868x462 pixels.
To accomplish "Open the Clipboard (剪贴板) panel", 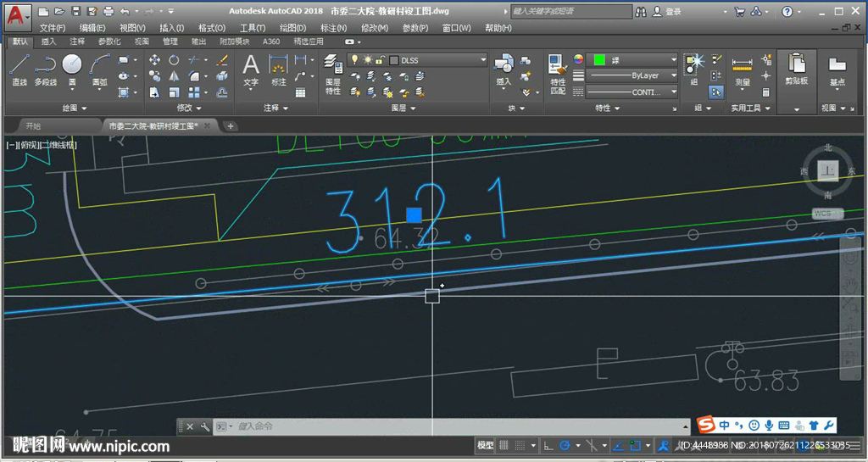I will click(797, 70).
